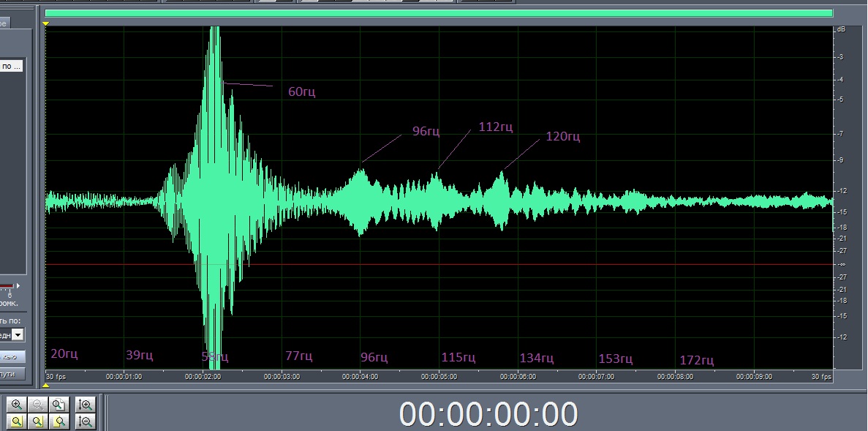868x431 pixels.
Task: Zoom to the left edge of selection
Action: [x=38, y=421]
